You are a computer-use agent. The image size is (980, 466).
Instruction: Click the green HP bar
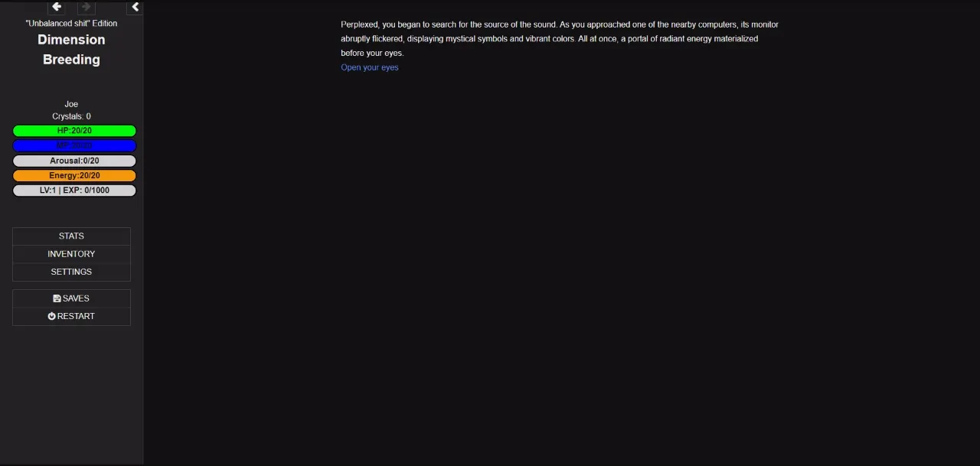[x=74, y=131]
